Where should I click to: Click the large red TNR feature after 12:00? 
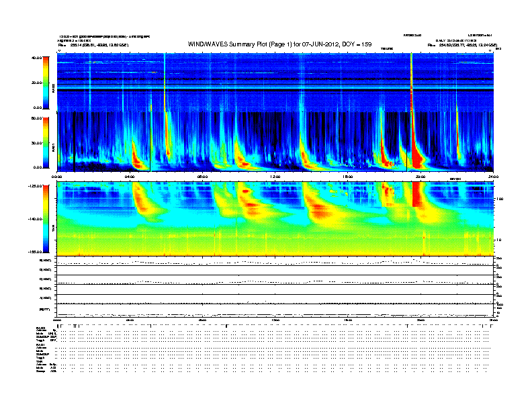[x=319, y=210]
